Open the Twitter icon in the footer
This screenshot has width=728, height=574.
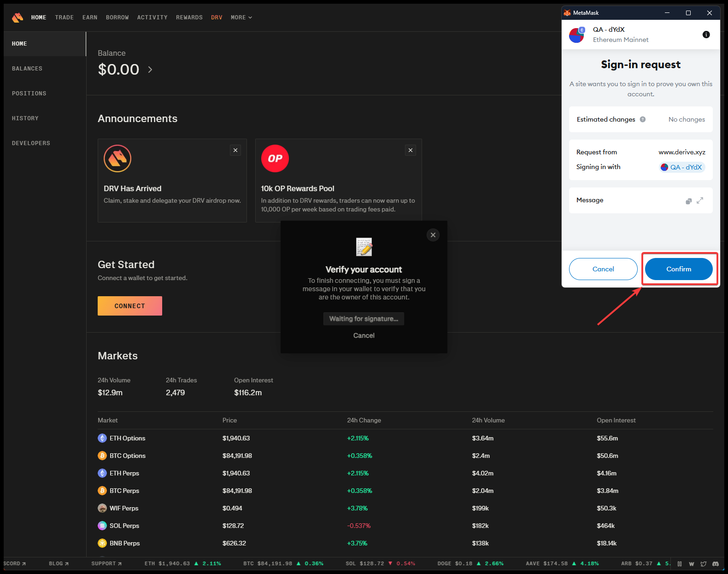pyautogui.click(x=703, y=564)
